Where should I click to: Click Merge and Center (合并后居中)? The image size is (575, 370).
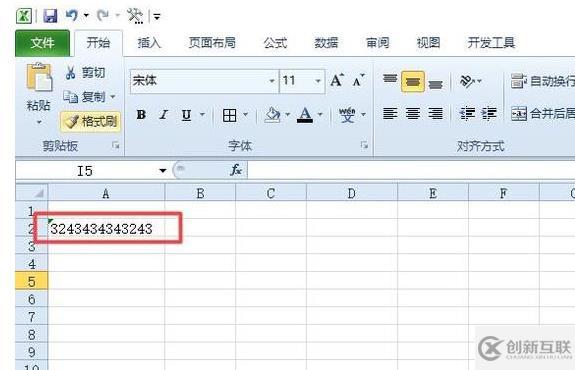542,114
